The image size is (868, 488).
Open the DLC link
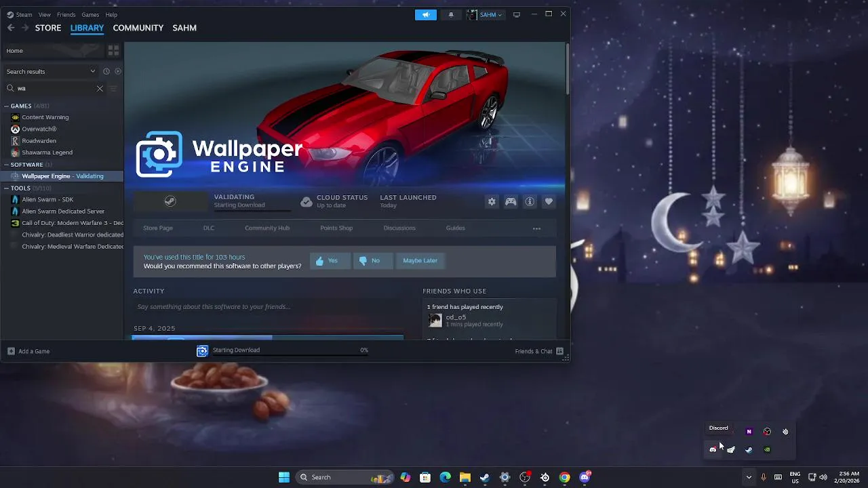click(x=208, y=228)
